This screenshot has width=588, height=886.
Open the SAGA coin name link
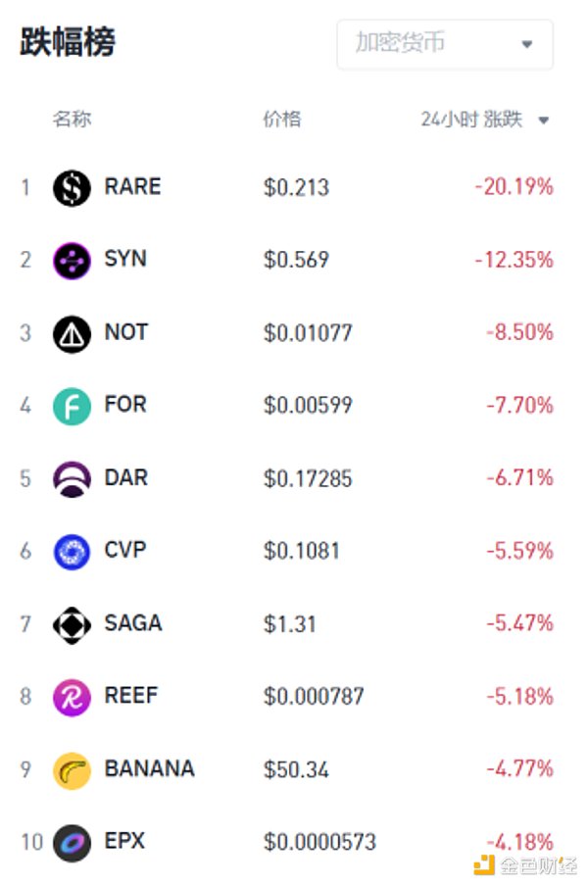click(x=132, y=622)
